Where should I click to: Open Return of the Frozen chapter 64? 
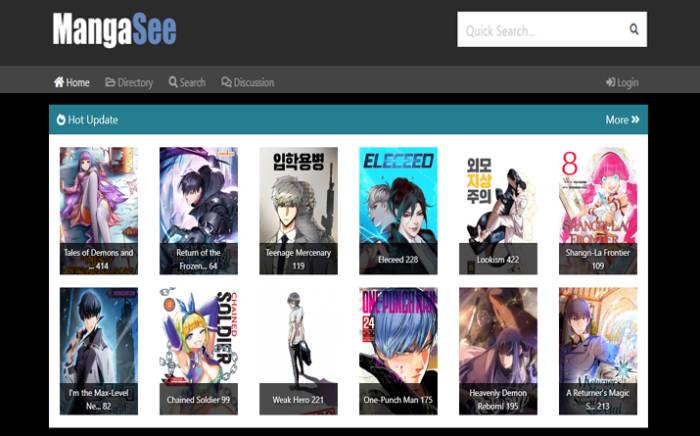click(198, 210)
